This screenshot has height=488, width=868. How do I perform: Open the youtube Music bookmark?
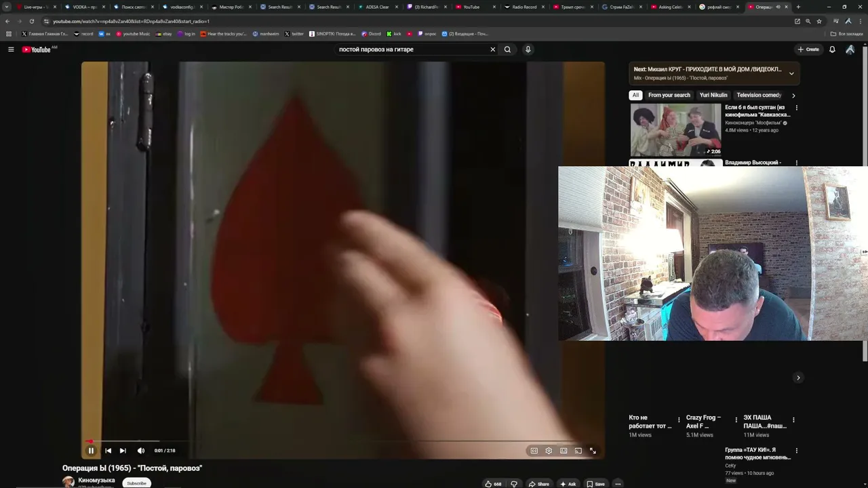tap(132, 34)
